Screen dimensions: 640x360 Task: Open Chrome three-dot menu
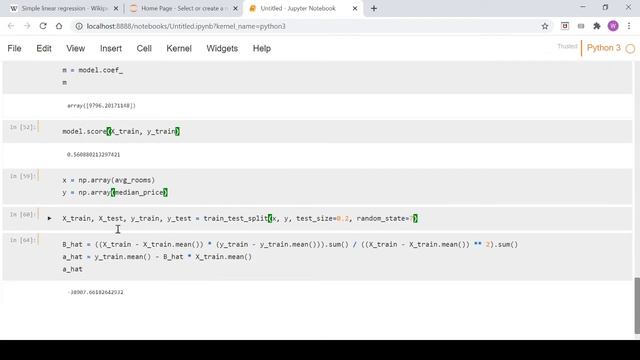point(629,26)
